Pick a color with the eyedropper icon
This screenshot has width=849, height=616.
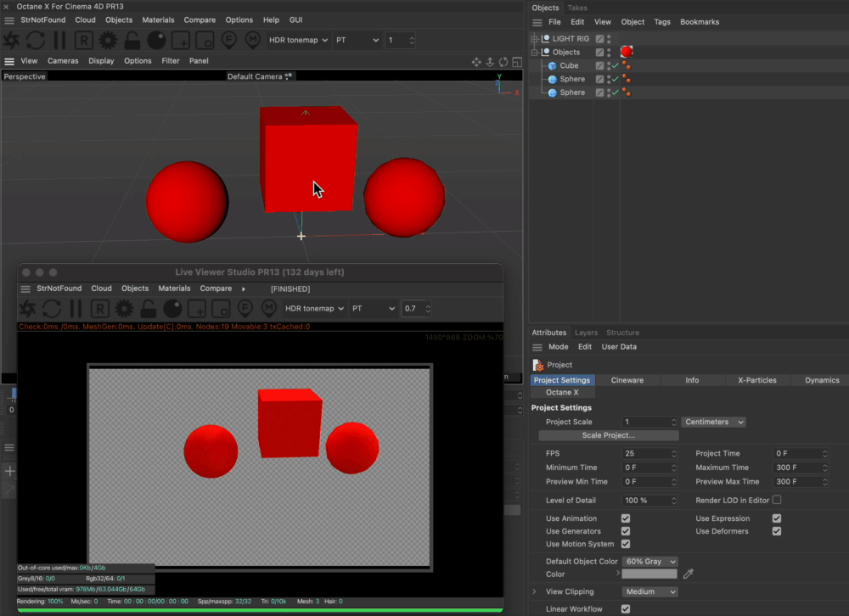(689, 574)
